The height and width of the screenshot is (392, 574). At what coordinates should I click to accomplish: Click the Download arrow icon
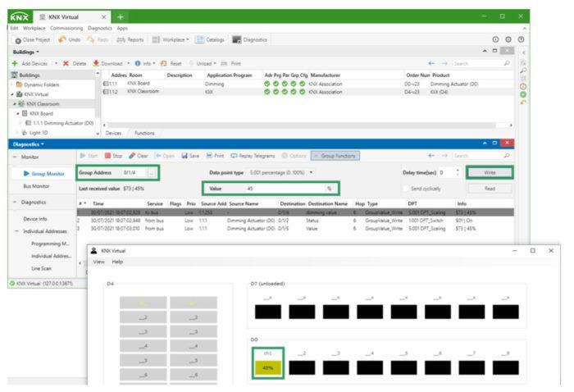coord(96,63)
